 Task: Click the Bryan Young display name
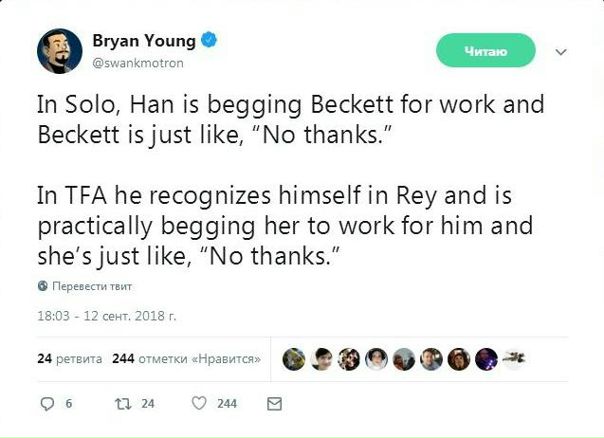[146, 42]
